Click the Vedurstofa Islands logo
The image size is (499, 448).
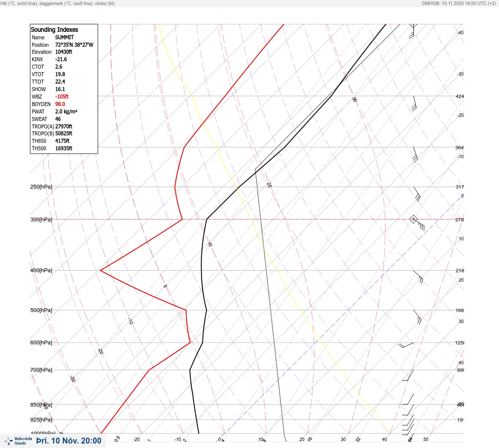[18, 441]
